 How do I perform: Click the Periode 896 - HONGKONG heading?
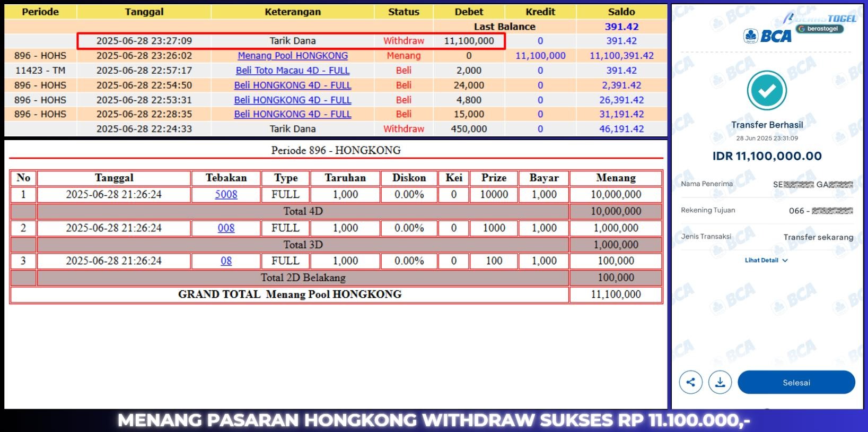point(336,150)
